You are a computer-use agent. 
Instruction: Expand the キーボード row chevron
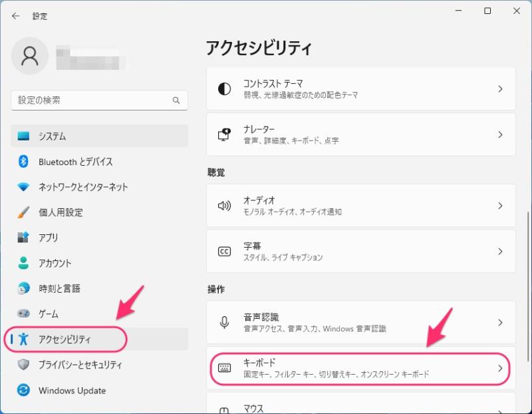coord(500,368)
